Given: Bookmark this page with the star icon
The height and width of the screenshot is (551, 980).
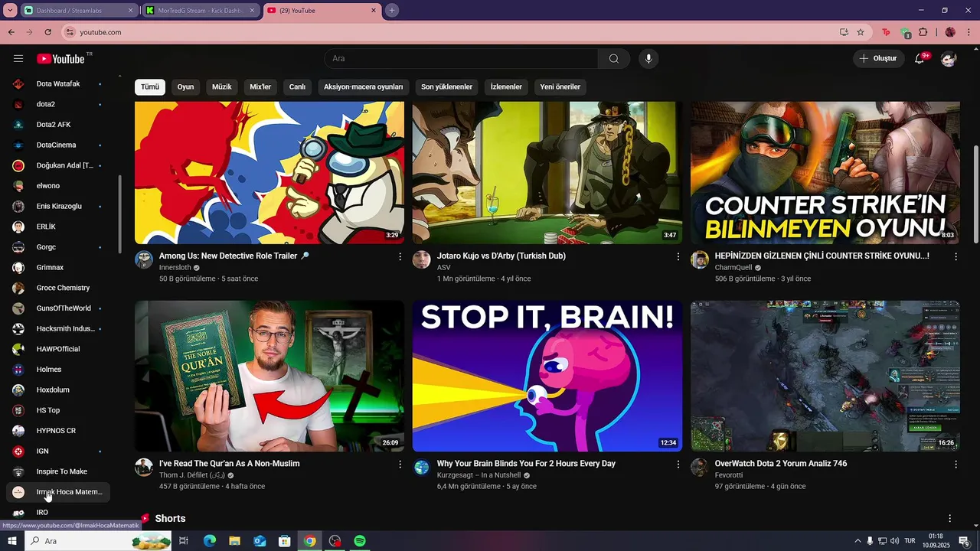Looking at the screenshot, I should (x=861, y=32).
